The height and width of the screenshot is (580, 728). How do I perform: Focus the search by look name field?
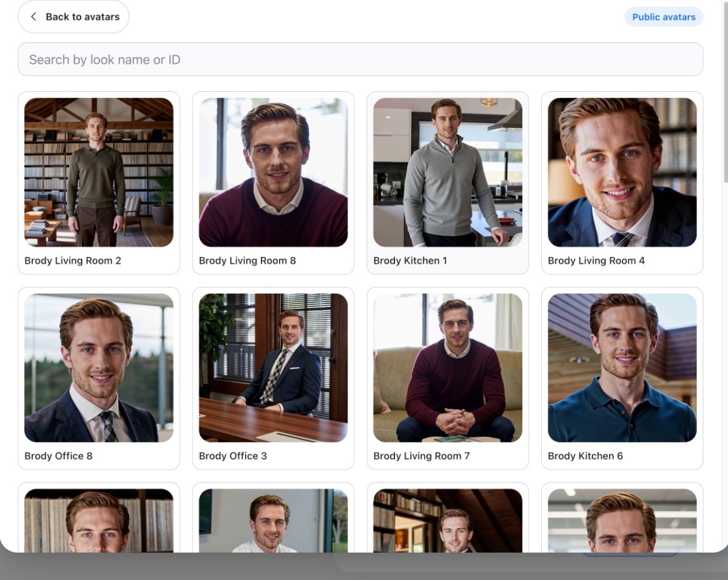pyautogui.click(x=360, y=60)
